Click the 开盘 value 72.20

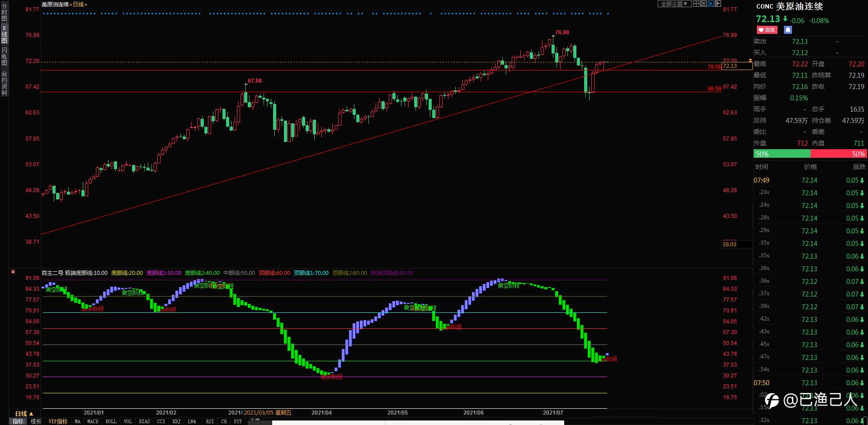coord(856,64)
